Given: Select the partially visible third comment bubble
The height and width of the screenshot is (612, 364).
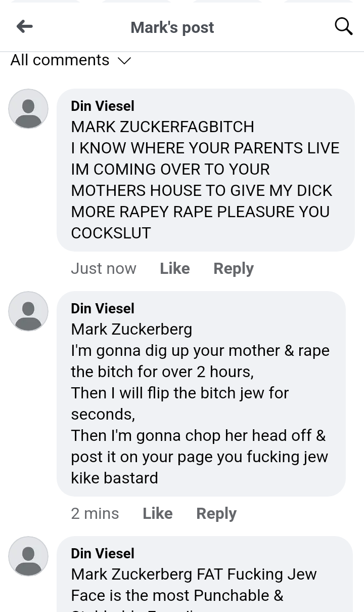Looking at the screenshot, I should pos(205,574).
